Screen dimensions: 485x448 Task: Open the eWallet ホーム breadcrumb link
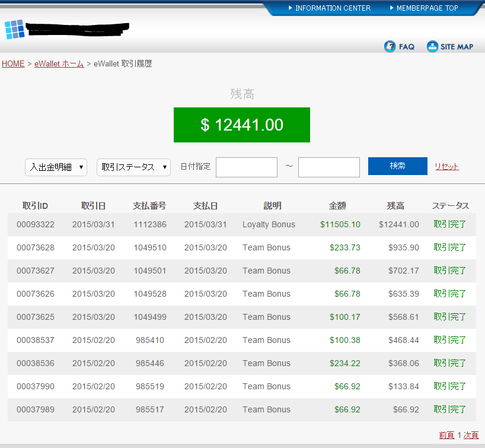tap(59, 63)
